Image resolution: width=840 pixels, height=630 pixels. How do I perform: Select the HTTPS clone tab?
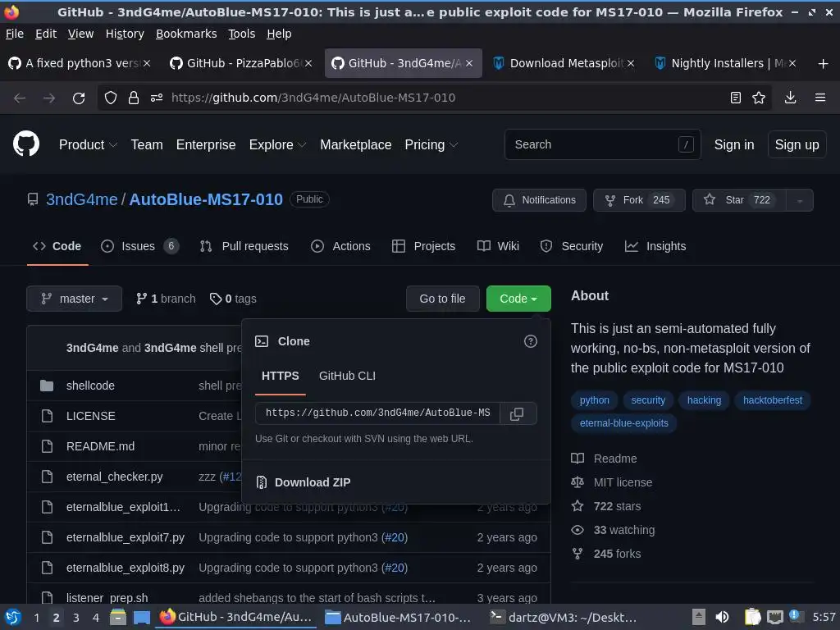[281, 376]
